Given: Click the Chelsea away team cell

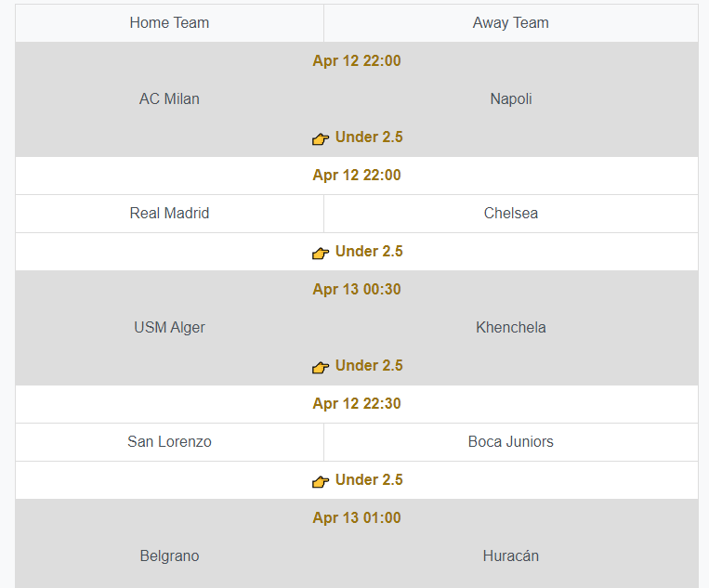Looking at the screenshot, I should click(x=510, y=214).
